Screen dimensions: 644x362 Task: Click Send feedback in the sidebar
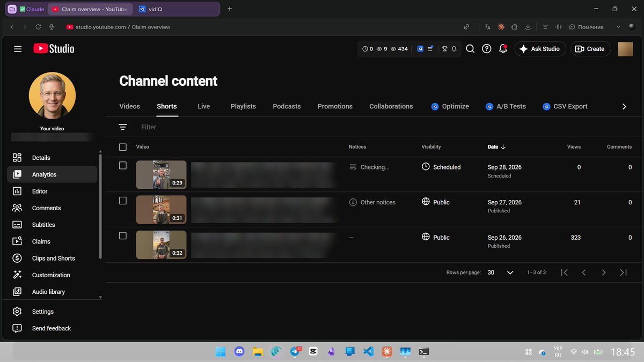point(52,328)
